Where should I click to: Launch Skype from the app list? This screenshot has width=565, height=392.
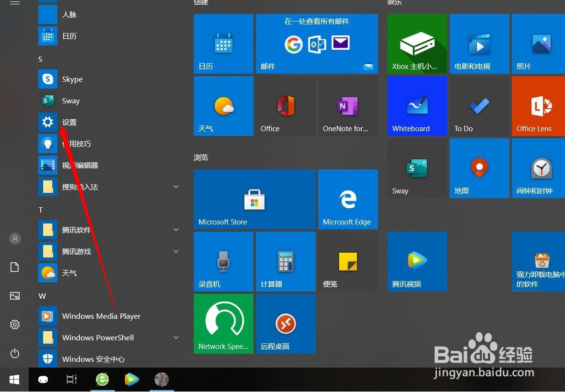click(108, 79)
